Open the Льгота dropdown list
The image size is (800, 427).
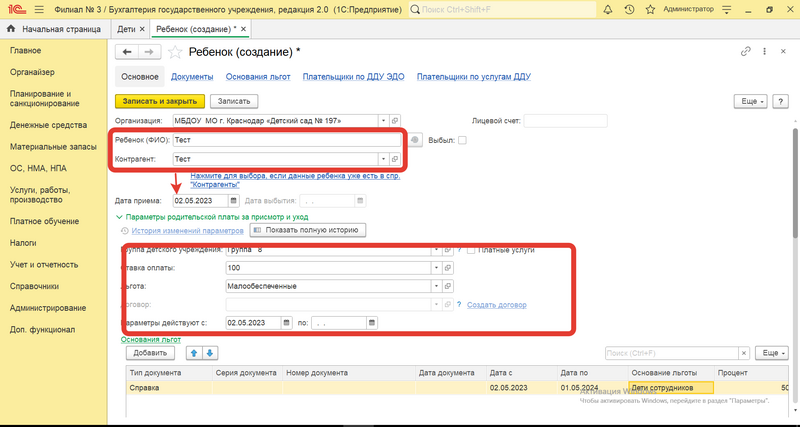point(436,286)
